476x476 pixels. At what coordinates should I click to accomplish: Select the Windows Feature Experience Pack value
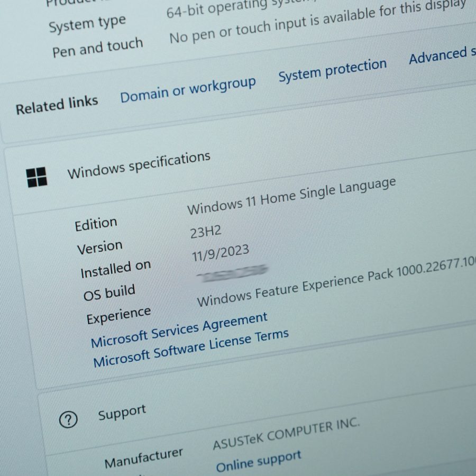pyautogui.click(x=336, y=282)
